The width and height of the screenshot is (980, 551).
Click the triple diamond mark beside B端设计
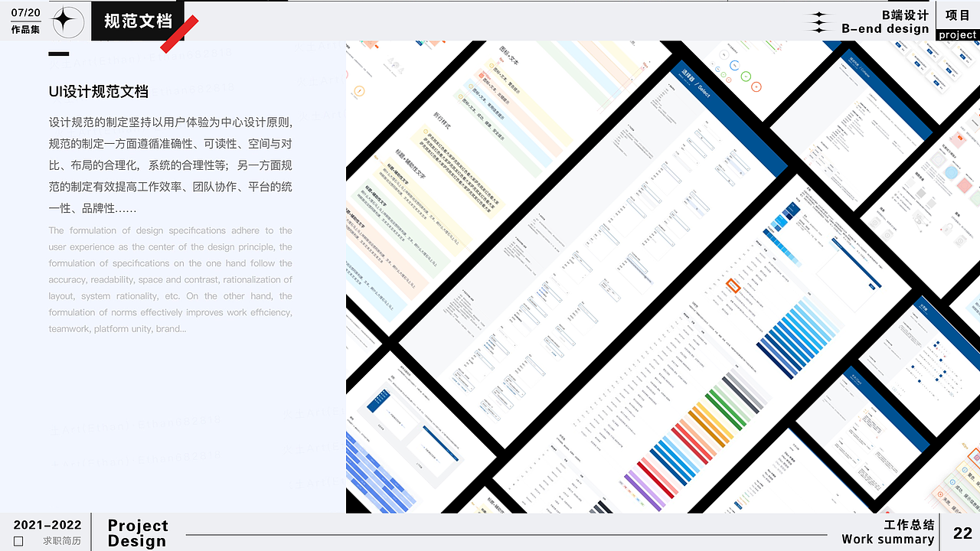pyautogui.click(x=820, y=22)
